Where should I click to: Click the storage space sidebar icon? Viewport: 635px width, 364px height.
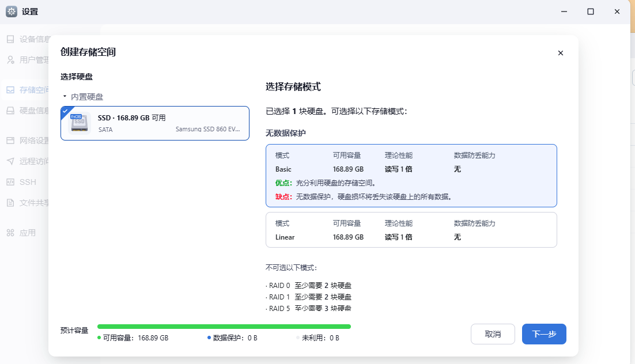pos(10,90)
